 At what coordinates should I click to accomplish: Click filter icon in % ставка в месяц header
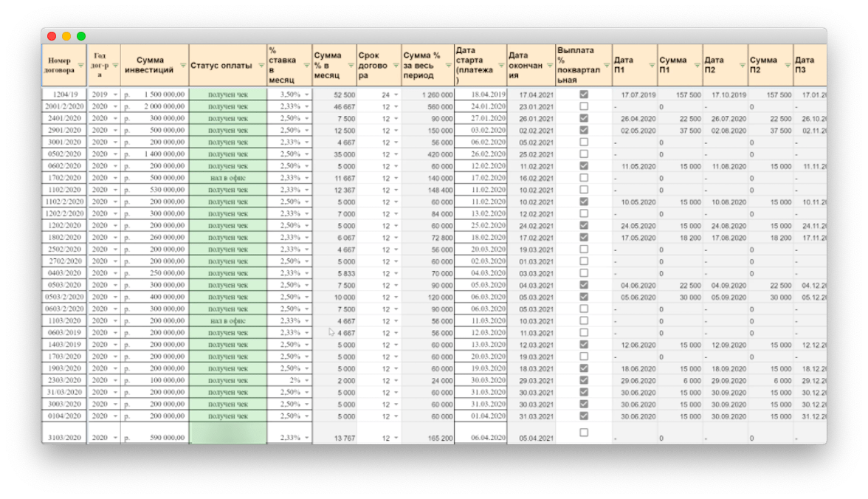pos(306,66)
